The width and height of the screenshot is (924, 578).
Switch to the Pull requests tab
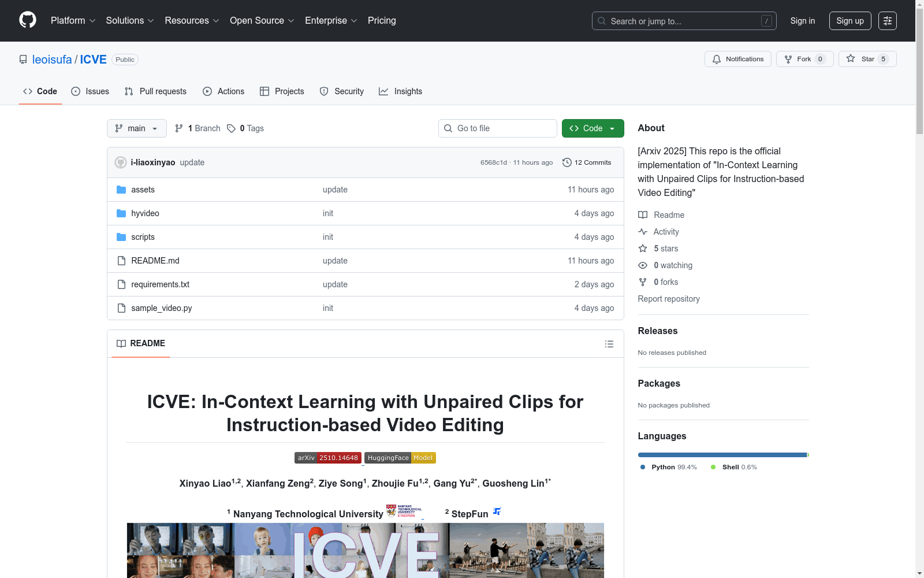pos(155,91)
